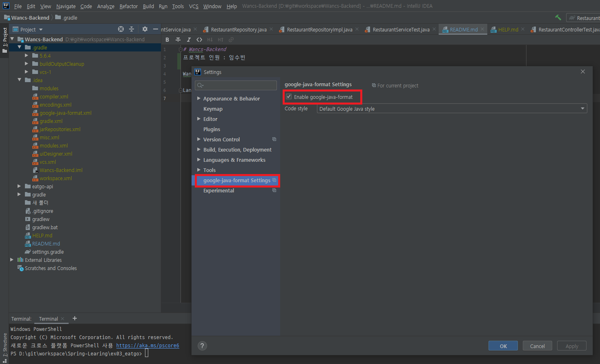Click the Wancs-Backend breadcrumb
600x364 pixels.
coord(27,18)
